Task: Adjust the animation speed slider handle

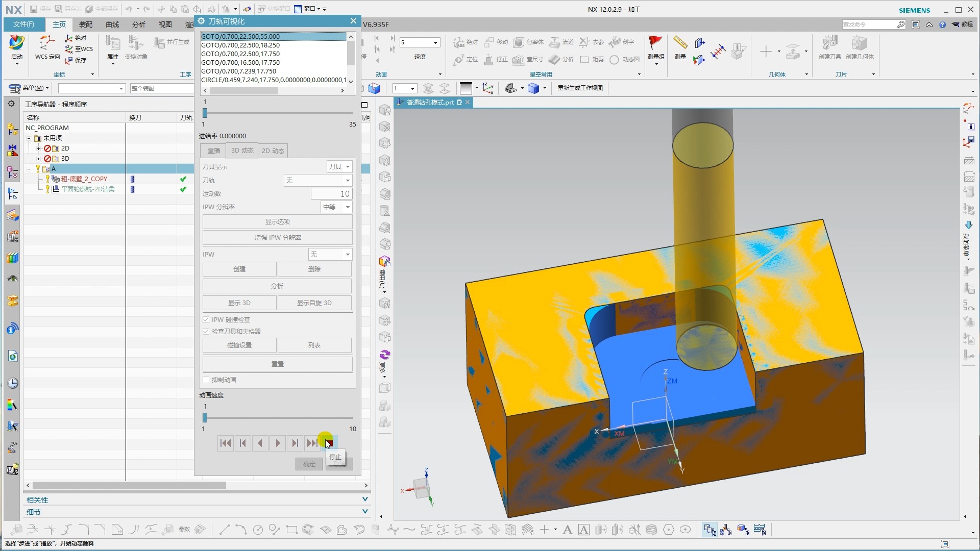Action: point(205,418)
